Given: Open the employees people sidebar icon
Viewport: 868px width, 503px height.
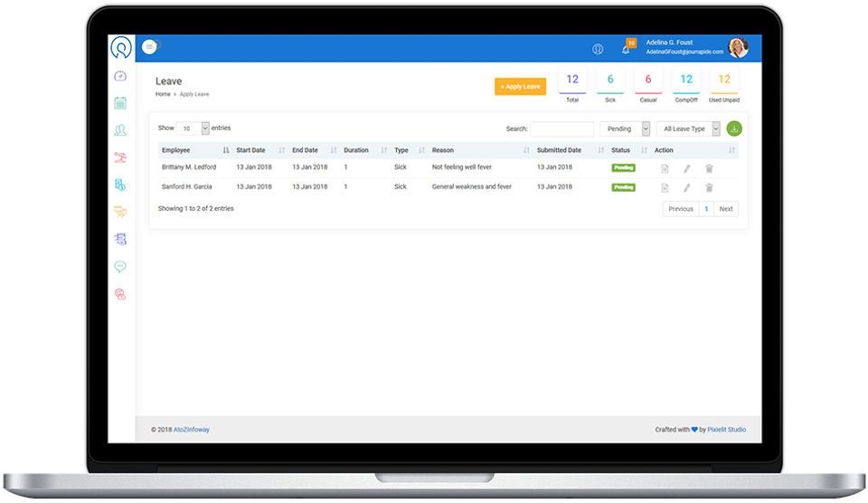Looking at the screenshot, I should coord(120,130).
